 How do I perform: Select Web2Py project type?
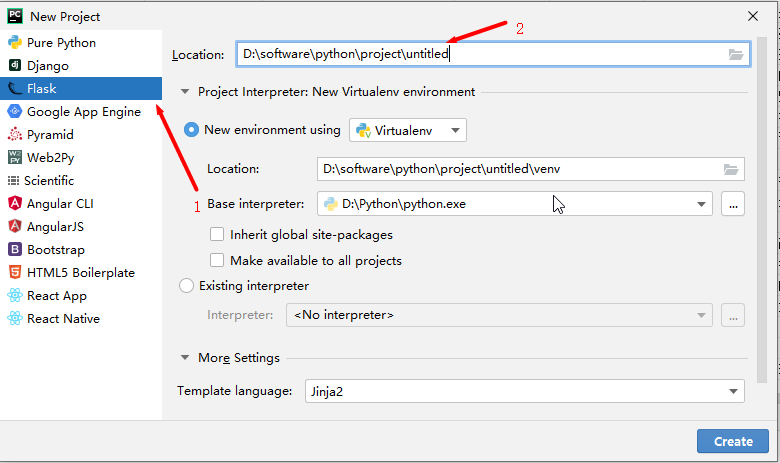pos(50,158)
